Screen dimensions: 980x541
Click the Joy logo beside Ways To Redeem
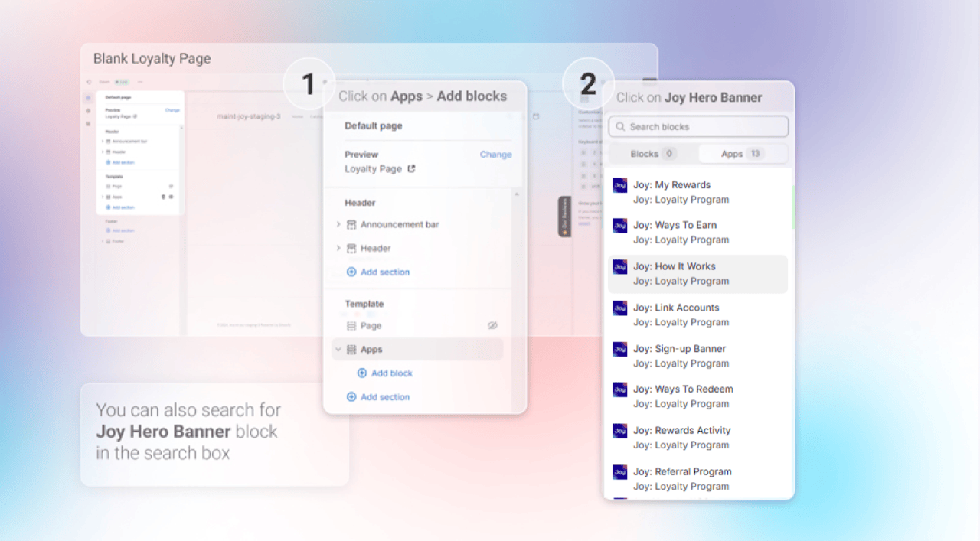click(x=620, y=389)
